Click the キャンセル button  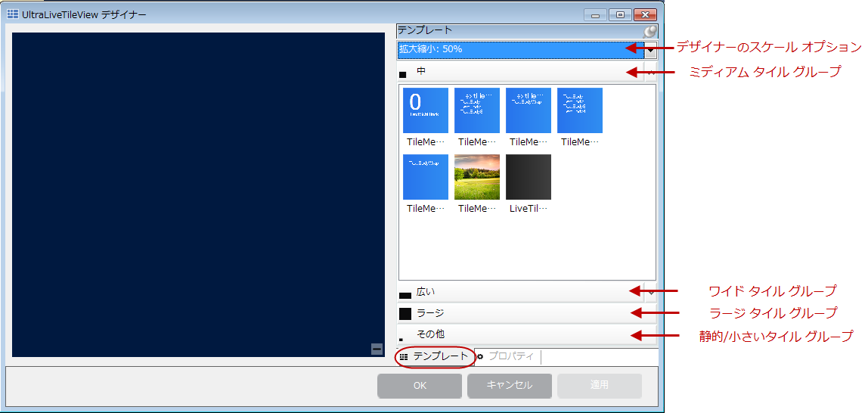[510, 386]
